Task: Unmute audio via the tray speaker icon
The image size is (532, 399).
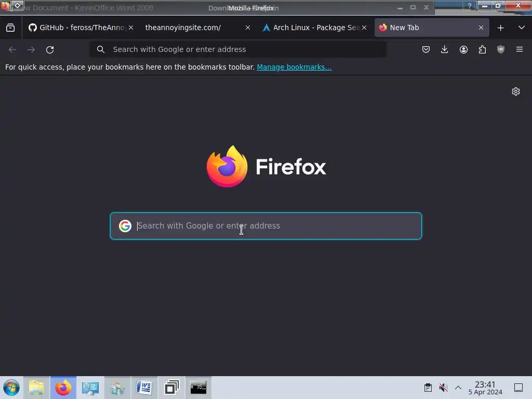Action: (x=444, y=388)
